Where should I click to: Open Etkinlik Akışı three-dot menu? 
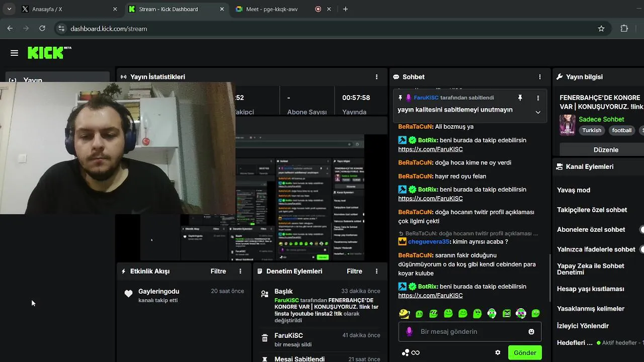pos(240,271)
